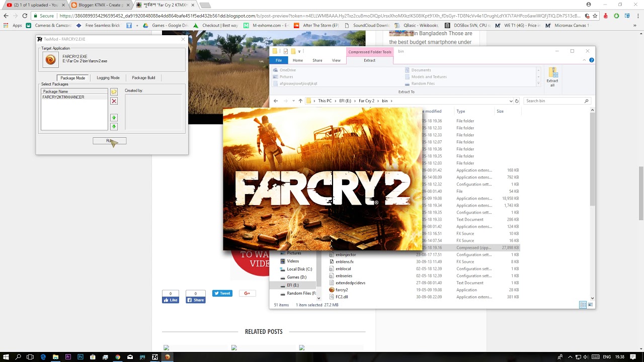Open taskbar search magnifier

[19, 357]
